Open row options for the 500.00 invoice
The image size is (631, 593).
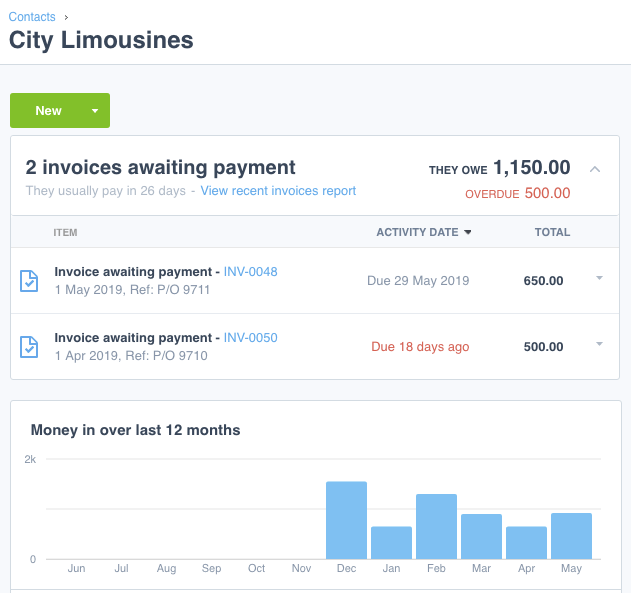[599, 345]
